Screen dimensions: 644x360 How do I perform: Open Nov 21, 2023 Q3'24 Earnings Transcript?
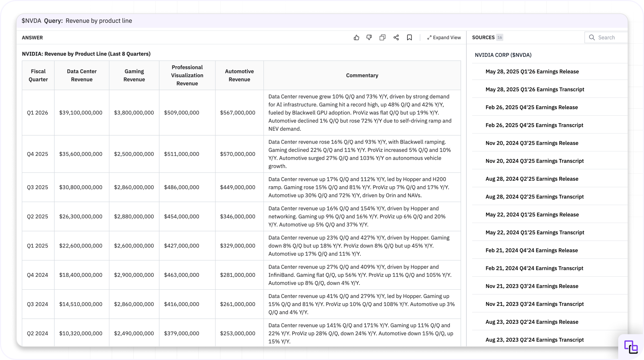(534, 304)
